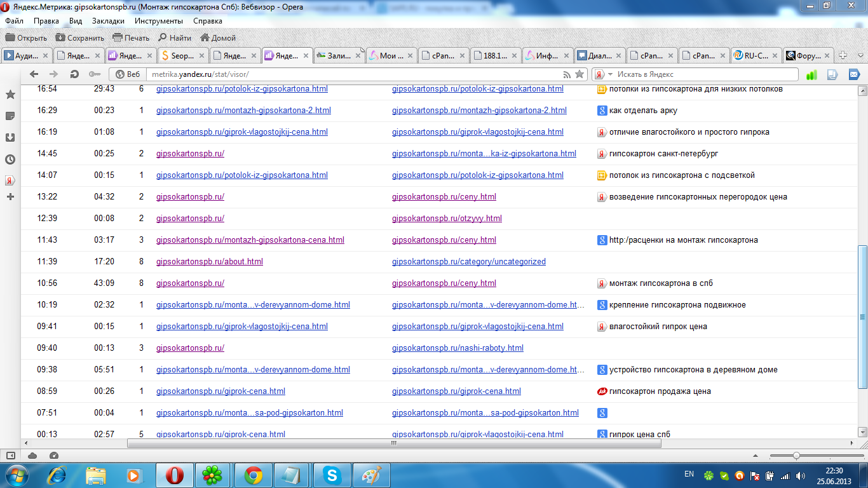The width and height of the screenshot is (868, 488).
Task: Click the Back navigation arrow
Action: pos(34,74)
